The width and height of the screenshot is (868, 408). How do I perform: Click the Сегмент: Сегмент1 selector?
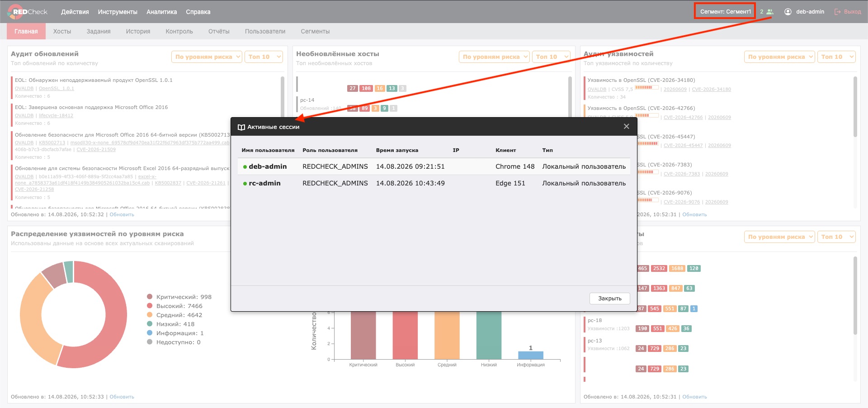[725, 12]
